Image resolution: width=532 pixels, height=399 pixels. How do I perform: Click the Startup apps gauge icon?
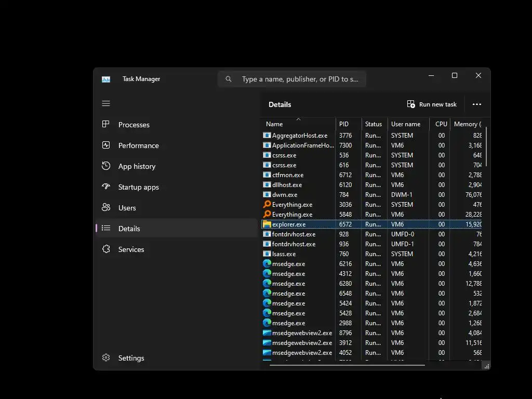pos(106,187)
